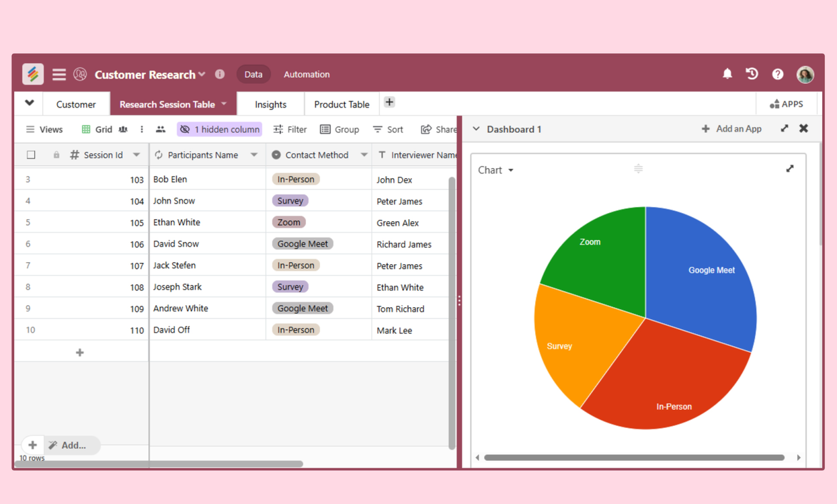Click the Add an App button

pyautogui.click(x=731, y=129)
